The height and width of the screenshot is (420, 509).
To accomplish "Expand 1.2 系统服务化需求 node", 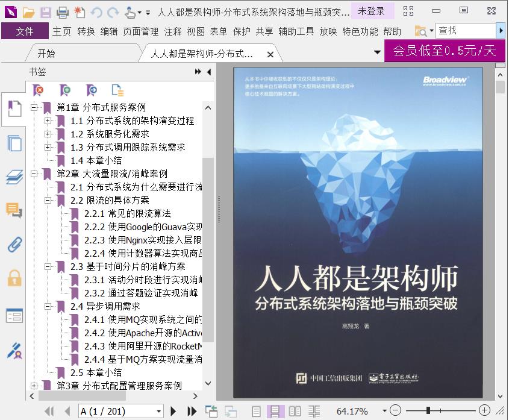I will (x=48, y=134).
